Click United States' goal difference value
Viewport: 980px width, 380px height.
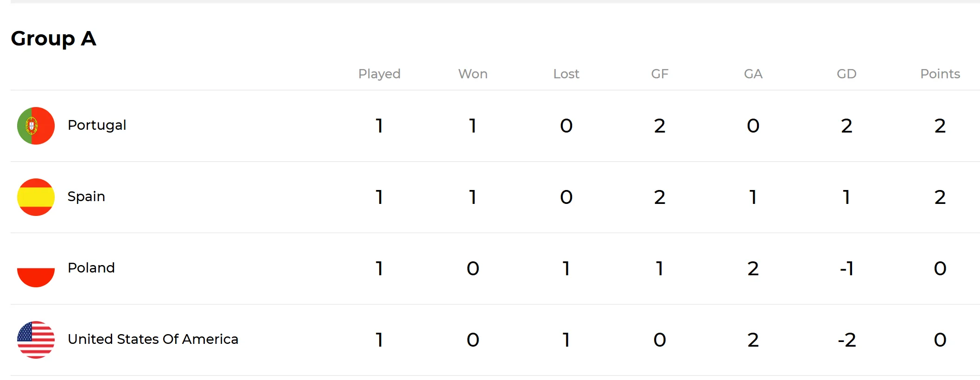(846, 340)
